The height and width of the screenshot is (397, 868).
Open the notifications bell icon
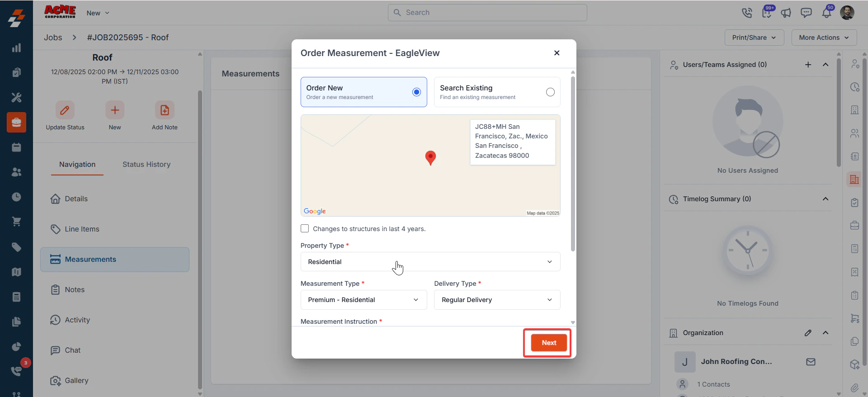point(826,13)
